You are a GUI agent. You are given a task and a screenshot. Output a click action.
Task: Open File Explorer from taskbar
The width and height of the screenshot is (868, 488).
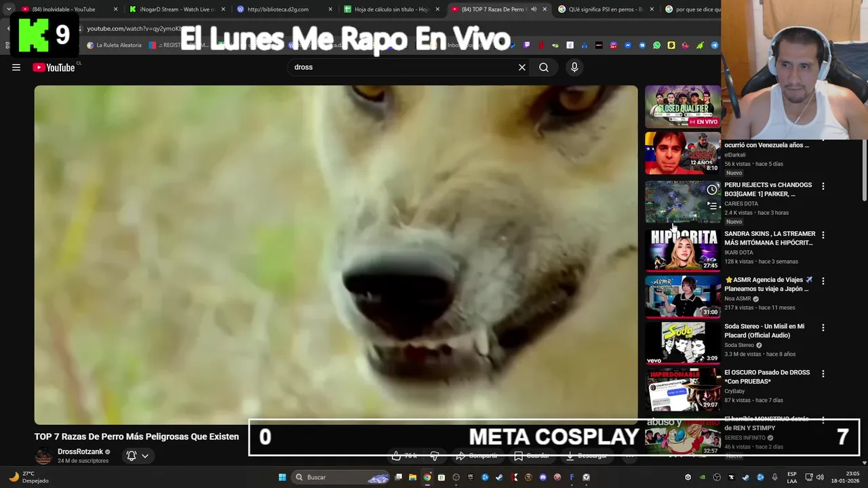pyautogui.click(x=412, y=477)
